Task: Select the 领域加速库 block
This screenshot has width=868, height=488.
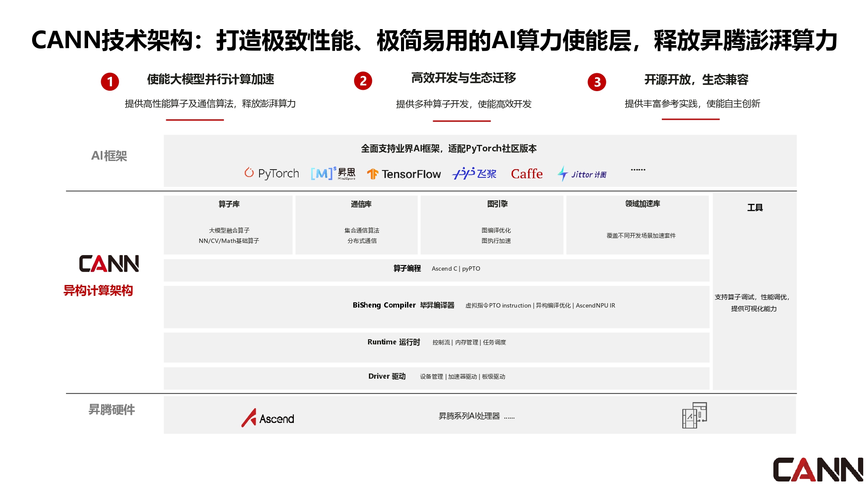Action: pos(637,225)
